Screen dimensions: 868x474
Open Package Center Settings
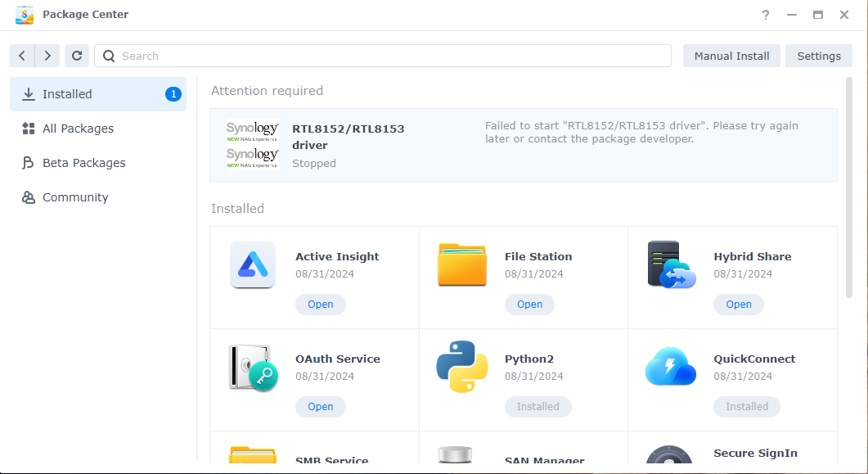819,56
